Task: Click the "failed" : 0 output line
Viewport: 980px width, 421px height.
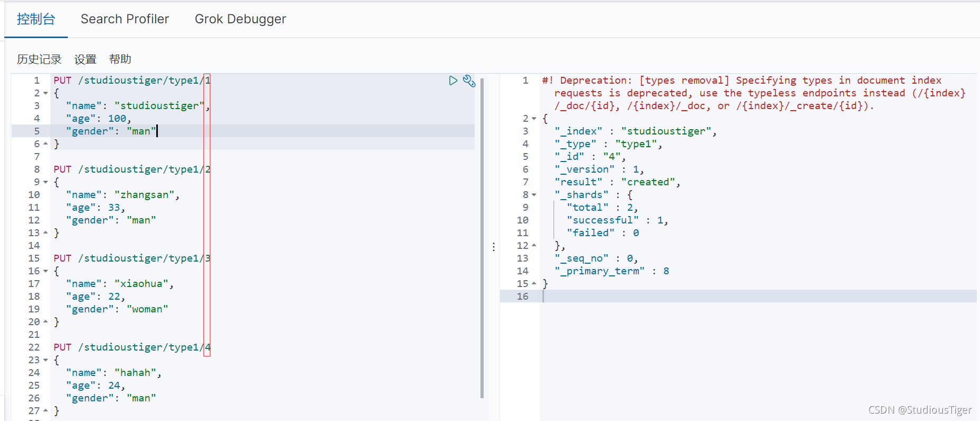Action: [603, 233]
